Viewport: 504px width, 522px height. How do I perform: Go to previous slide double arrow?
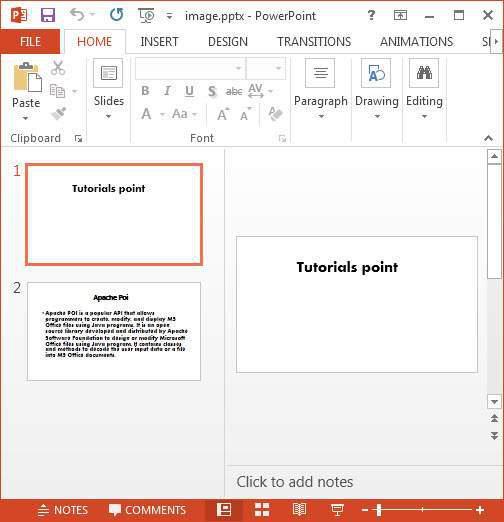(494, 418)
